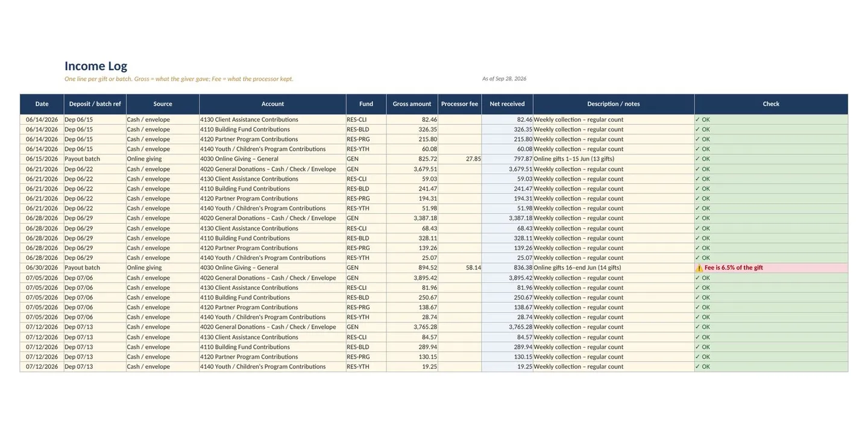Click net received cell 3,387.18
Image resolution: width=868 pixels, height=434 pixels.
click(x=507, y=218)
